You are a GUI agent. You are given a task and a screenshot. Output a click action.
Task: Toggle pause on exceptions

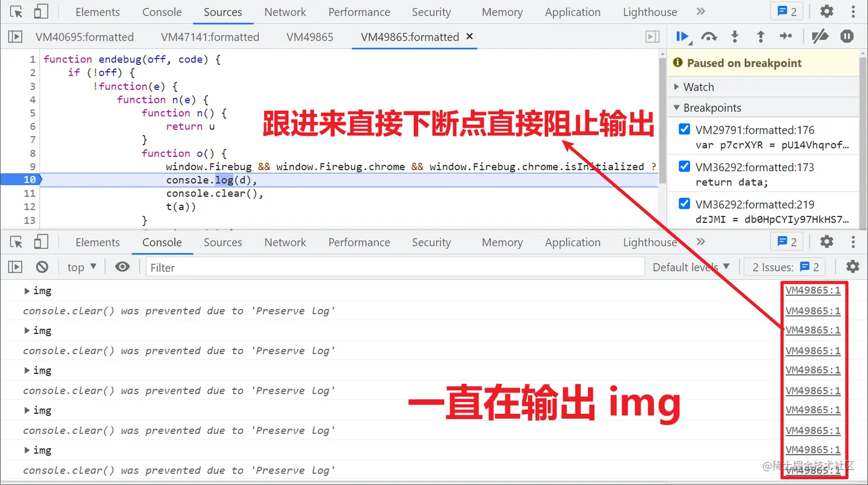(847, 37)
